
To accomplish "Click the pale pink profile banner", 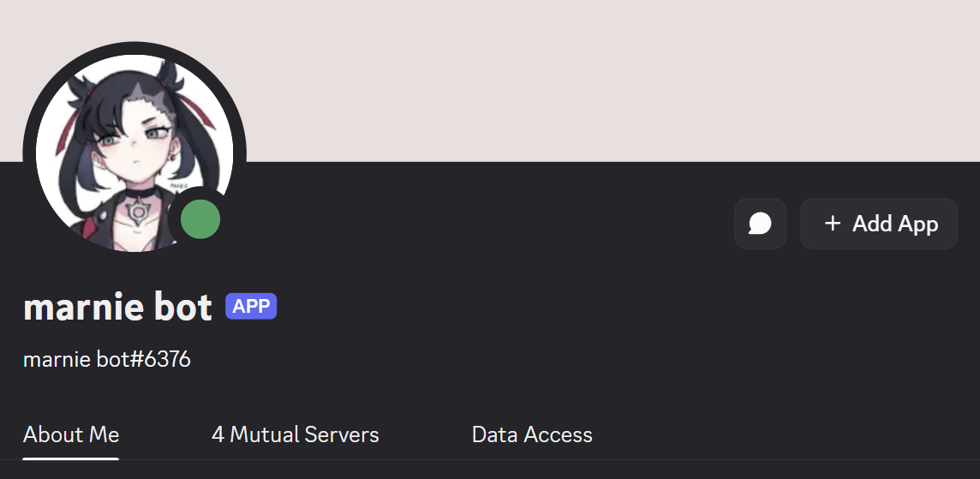I will (557, 77).
